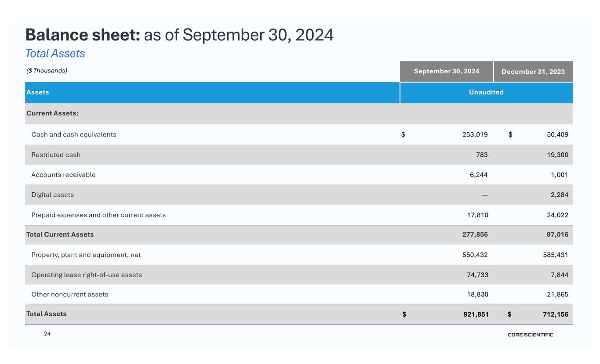Click the 'Restricted cash' row label
The width and height of the screenshot is (600, 364).
pyautogui.click(x=56, y=155)
